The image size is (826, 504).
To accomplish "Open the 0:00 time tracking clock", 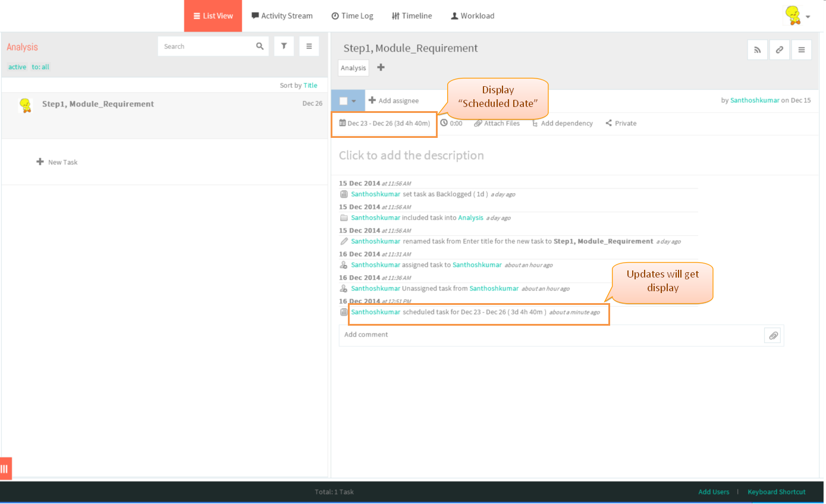I will coord(451,124).
